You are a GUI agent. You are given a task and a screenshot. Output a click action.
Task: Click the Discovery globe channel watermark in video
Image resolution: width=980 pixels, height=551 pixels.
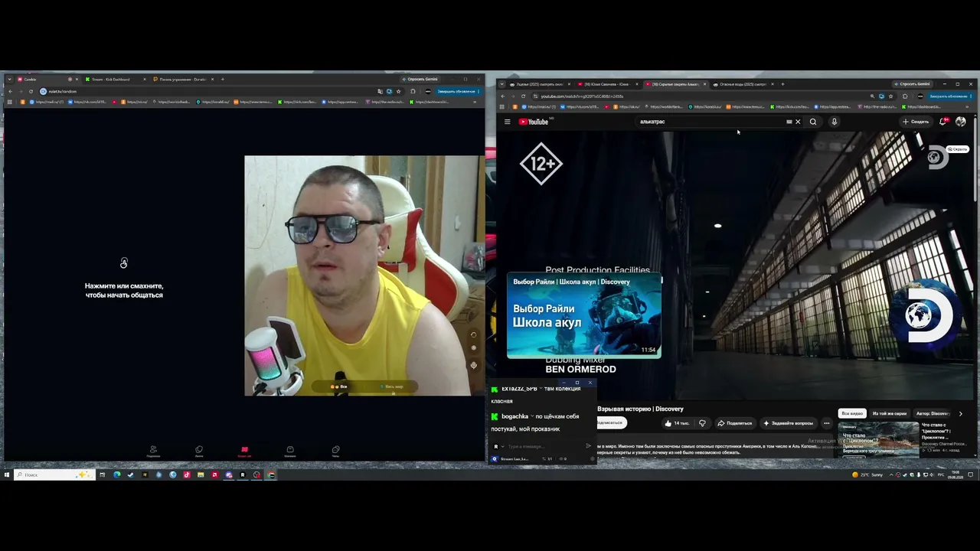coord(928,315)
